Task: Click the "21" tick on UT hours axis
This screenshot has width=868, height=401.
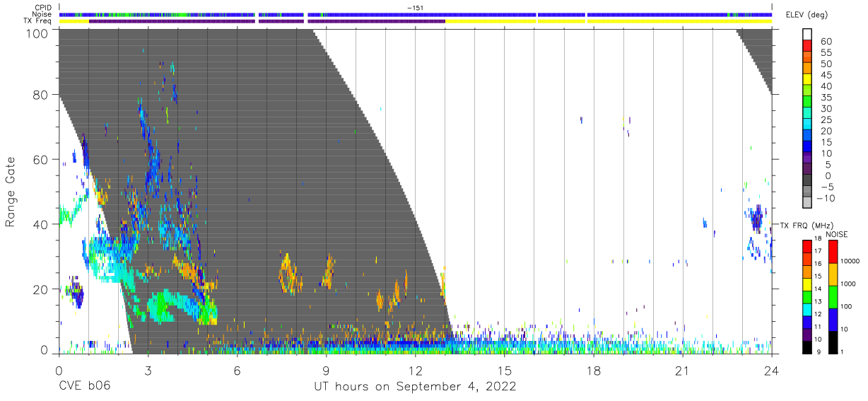Action: click(682, 371)
